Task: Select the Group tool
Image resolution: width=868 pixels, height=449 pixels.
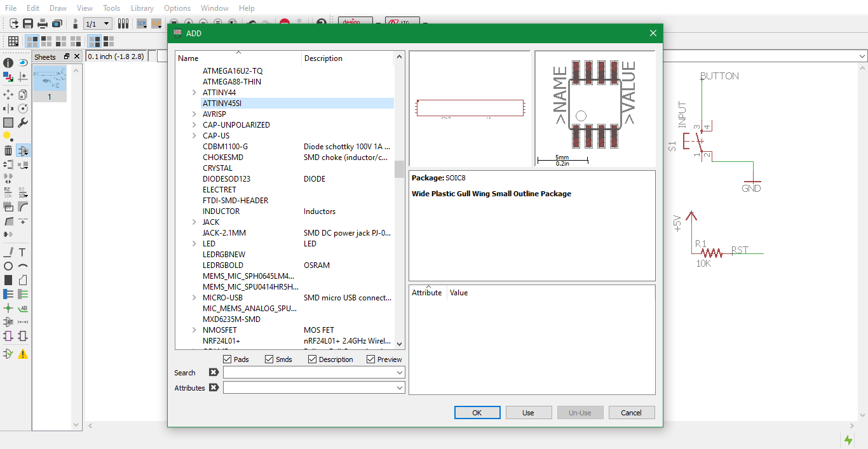Action: tap(8, 123)
